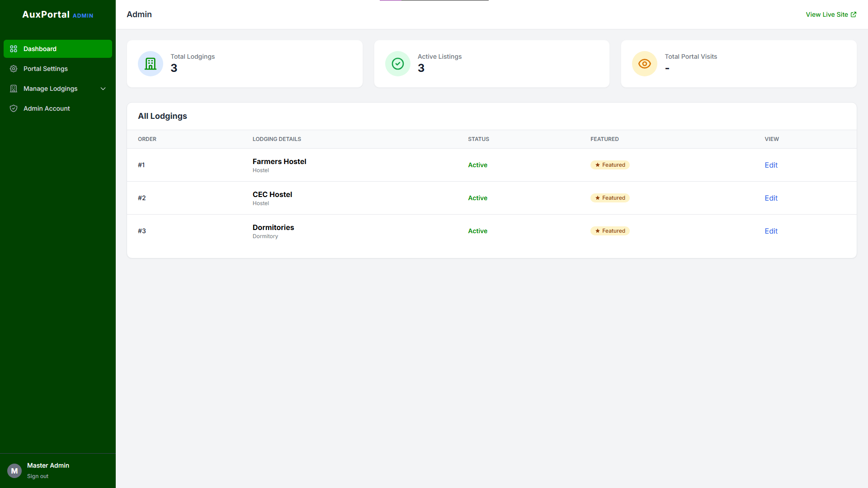Screen dimensions: 868x488
Task: Click the Farmers Hostel Featured badge
Action: 610,165
